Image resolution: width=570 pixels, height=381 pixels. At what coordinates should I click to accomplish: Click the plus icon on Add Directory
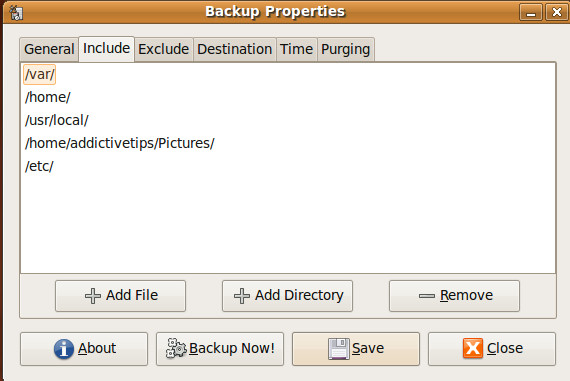pos(242,296)
